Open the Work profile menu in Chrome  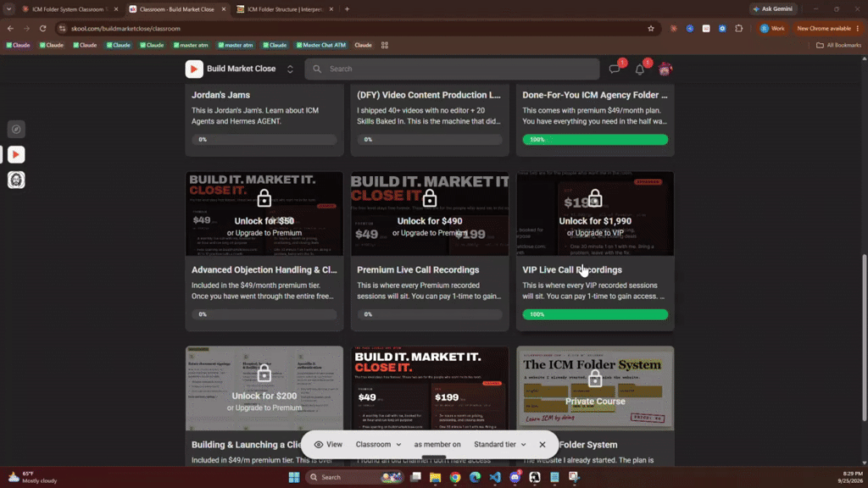772,28
